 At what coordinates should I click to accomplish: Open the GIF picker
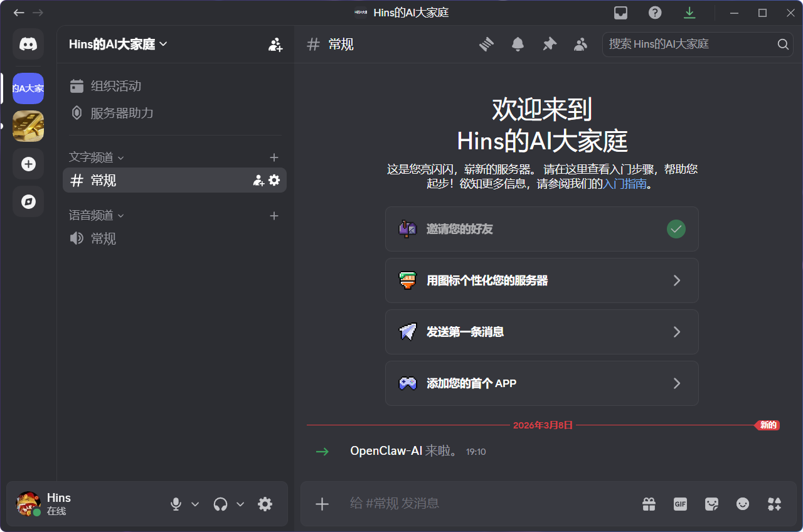pos(680,504)
